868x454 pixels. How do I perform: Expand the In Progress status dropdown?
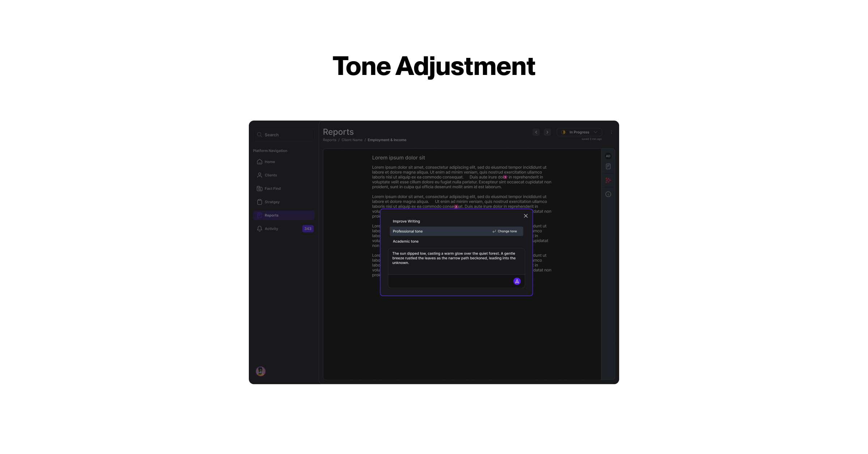(579, 132)
